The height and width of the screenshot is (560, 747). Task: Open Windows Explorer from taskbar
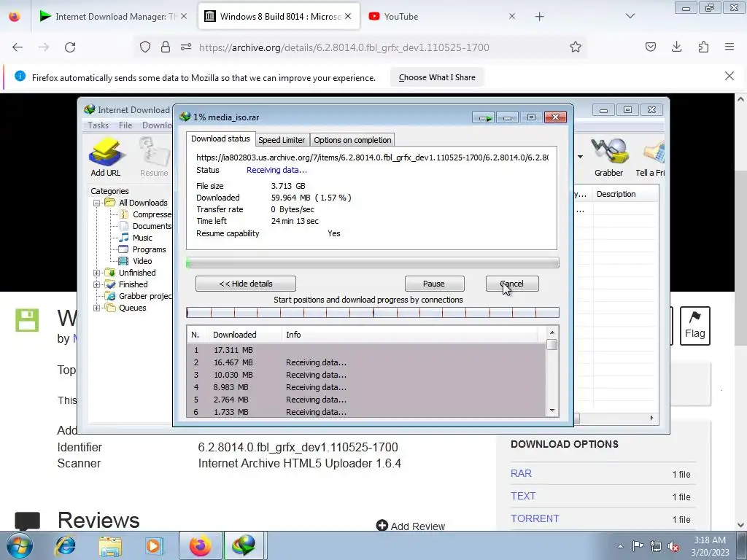110,545
